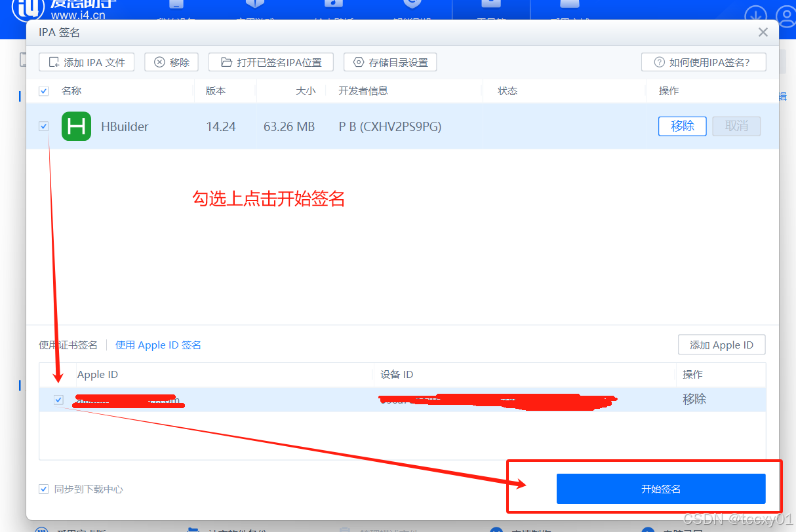Toggle 同步到下载中心 checkbox
Viewport: 796px width, 532px height.
point(44,489)
